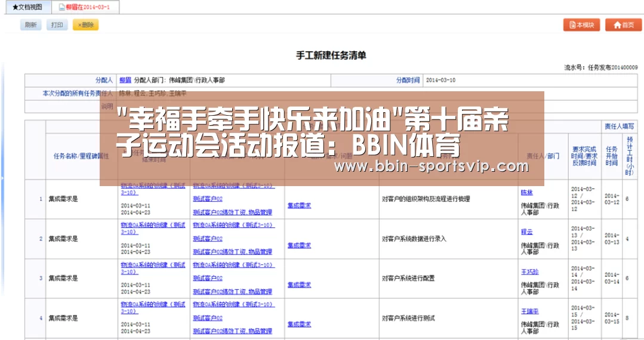Image resolution: width=644 pixels, height=340 pixels.
Task: Click the 任务开始时间 column header
Action: coord(612,156)
